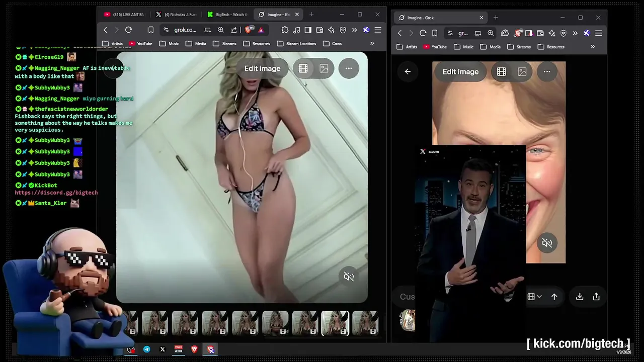Viewport: 644px width, 362px height.
Task: Select the highlighted thumbnail in the bottom filmstrip
Action: 335,322
